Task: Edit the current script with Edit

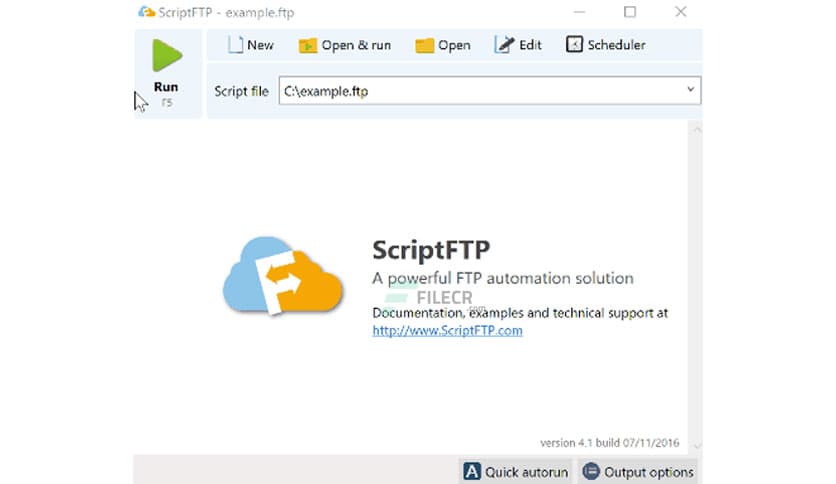Action: click(x=518, y=45)
